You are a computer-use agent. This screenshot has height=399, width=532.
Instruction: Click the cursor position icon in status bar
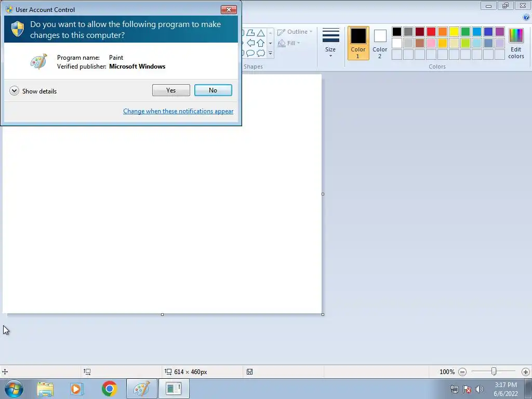coord(5,371)
